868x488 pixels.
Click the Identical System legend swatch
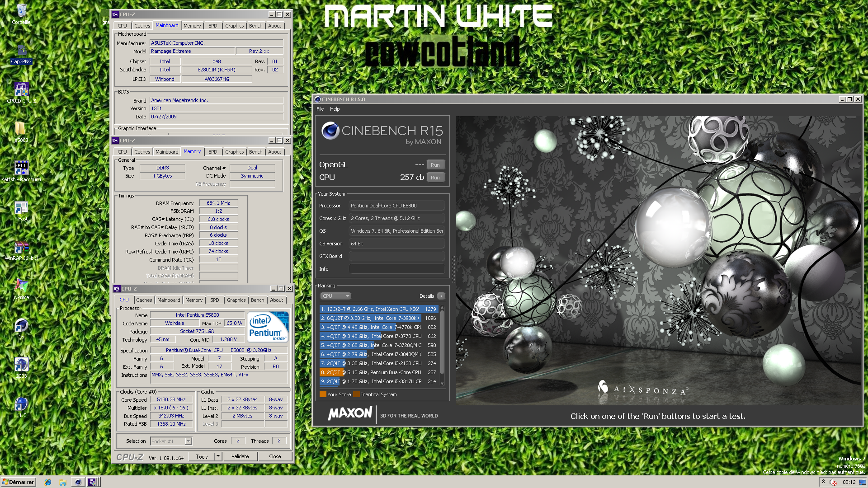(x=356, y=394)
